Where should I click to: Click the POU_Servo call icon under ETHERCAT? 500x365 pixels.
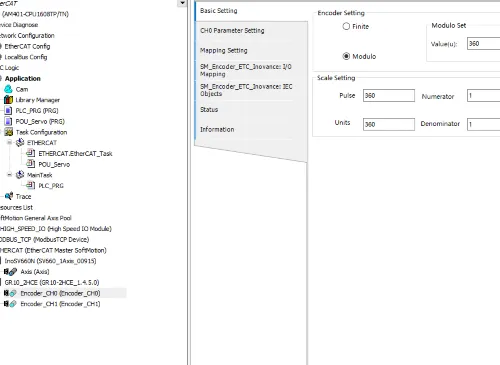click(x=31, y=164)
